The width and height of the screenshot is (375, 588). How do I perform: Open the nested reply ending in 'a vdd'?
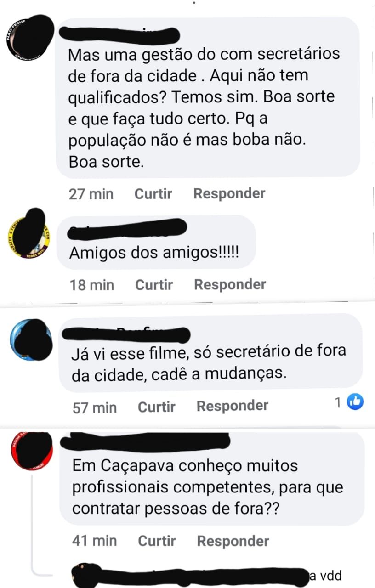coord(207,576)
